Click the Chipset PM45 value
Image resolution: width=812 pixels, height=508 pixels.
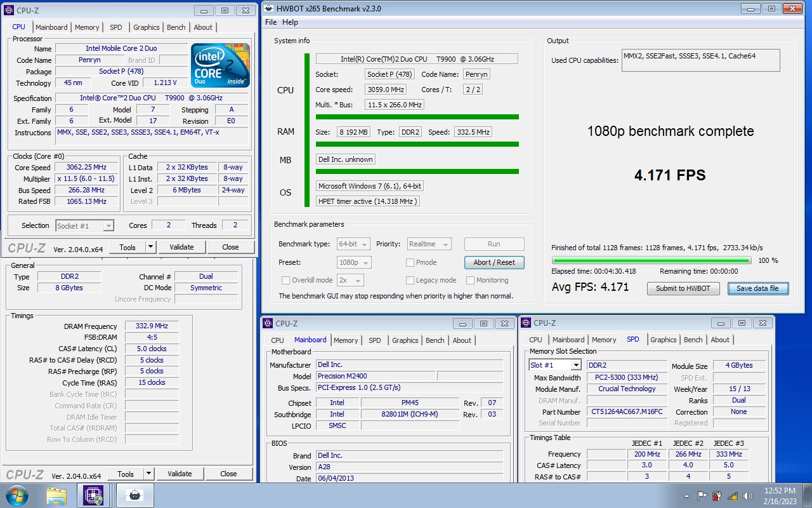tap(410, 403)
